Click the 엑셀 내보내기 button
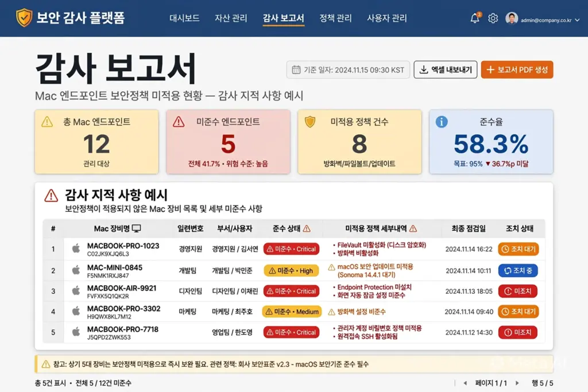Screen dimensions: 588x392 click(446, 69)
